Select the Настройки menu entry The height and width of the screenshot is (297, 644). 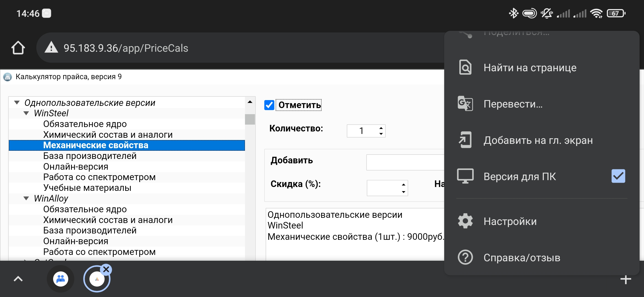pos(510,221)
